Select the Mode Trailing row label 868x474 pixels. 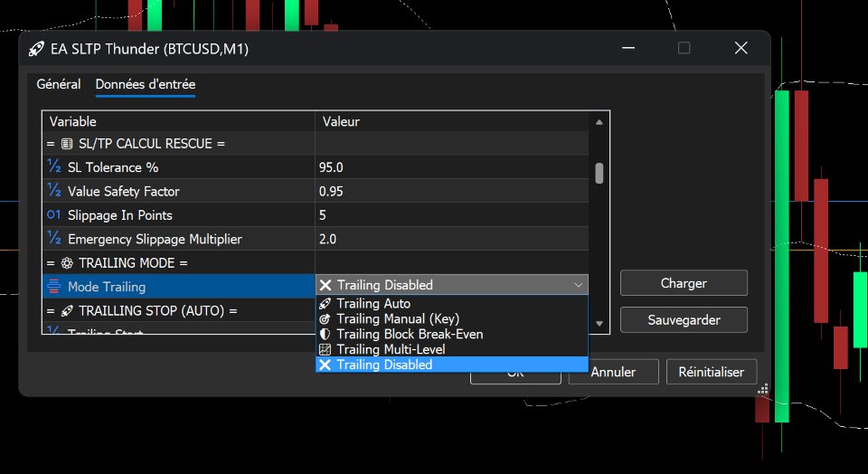click(107, 287)
